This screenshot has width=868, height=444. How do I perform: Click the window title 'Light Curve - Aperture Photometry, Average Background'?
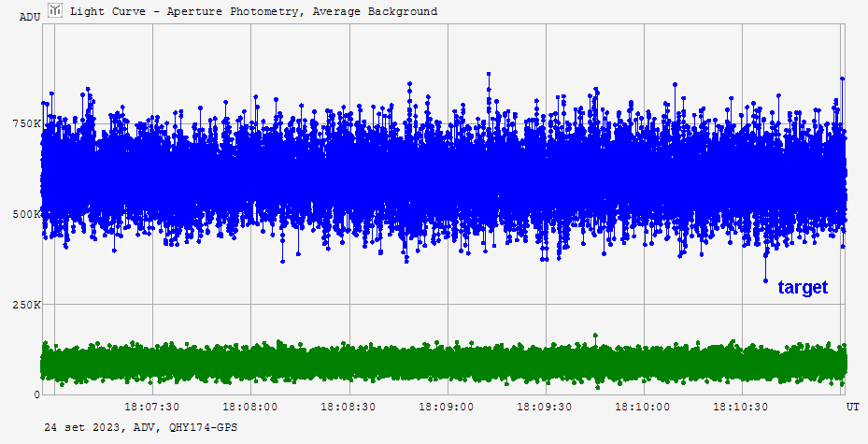(253, 11)
